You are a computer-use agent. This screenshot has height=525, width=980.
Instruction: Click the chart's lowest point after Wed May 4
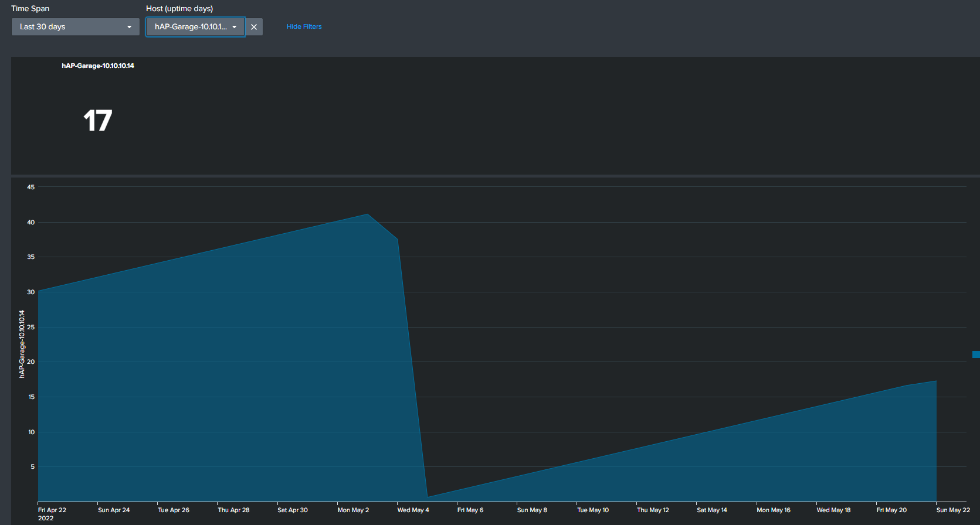coord(428,496)
